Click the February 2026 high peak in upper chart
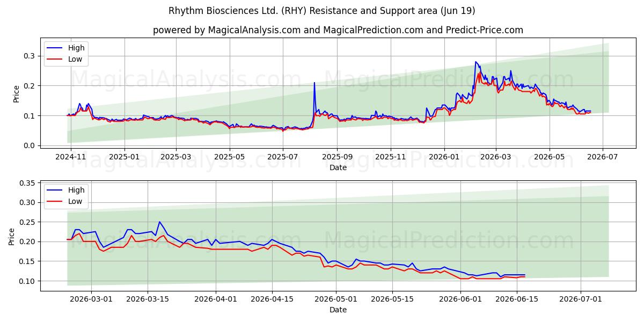 click(x=475, y=62)
